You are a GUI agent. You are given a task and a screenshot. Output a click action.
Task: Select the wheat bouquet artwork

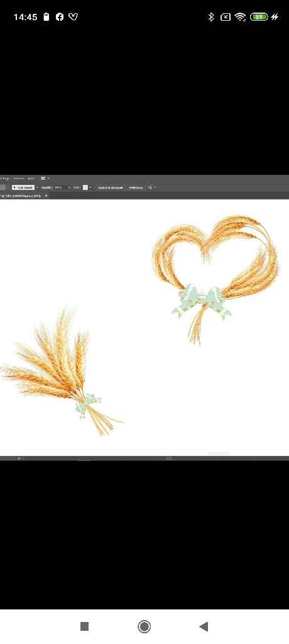tap(62, 372)
